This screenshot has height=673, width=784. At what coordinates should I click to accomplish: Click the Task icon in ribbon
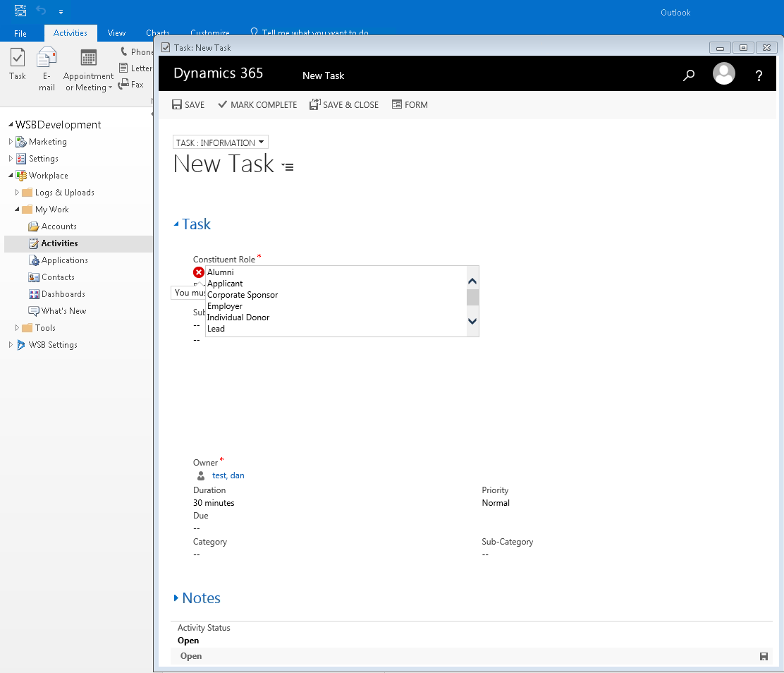18,64
